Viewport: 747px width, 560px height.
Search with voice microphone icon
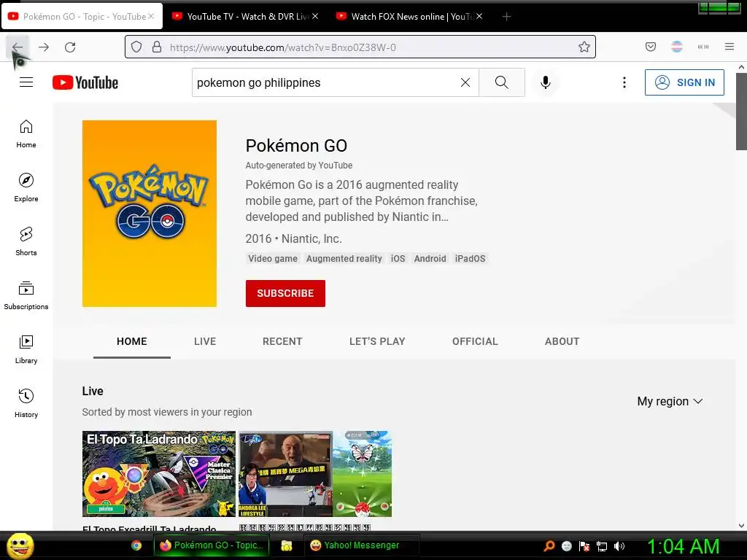(x=546, y=82)
